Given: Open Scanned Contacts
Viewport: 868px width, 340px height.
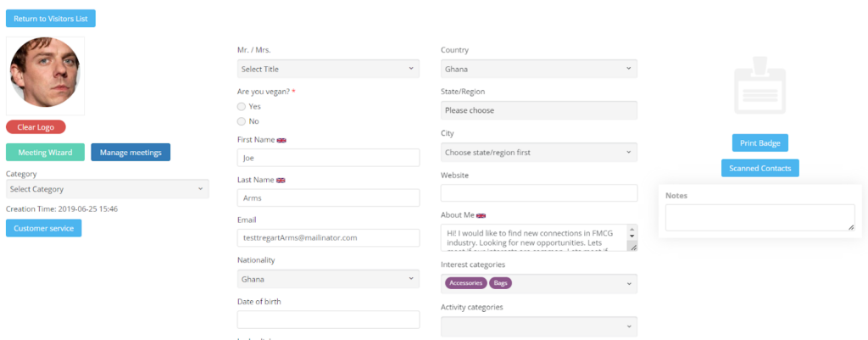Looking at the screenshot, I should [x=760, y=169].
